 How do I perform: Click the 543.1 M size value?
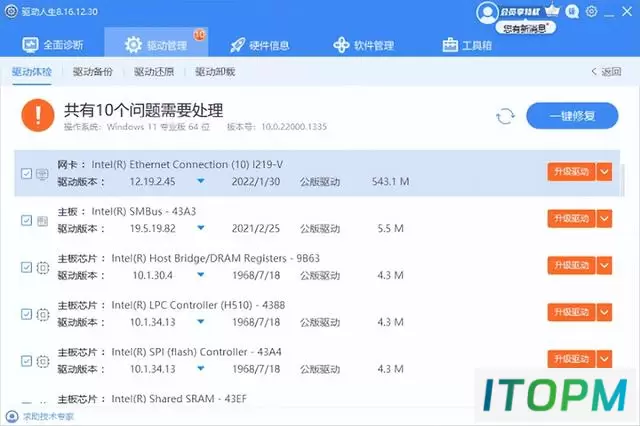click(390, 182)
